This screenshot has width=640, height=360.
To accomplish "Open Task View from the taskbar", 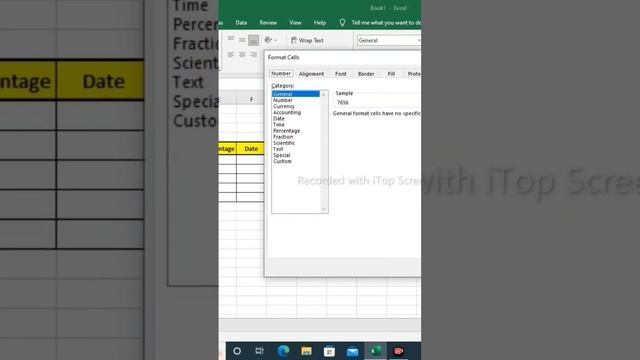I will coord(260,351).
